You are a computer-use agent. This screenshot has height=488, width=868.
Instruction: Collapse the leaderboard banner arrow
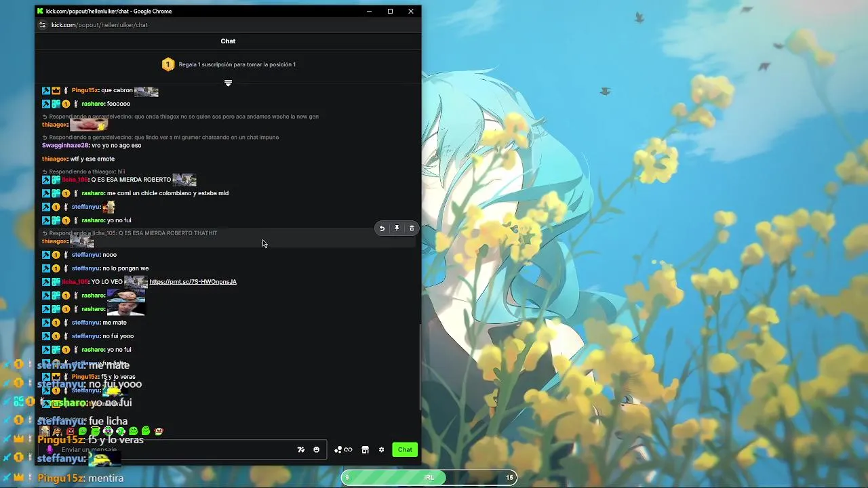pos(228,83)
